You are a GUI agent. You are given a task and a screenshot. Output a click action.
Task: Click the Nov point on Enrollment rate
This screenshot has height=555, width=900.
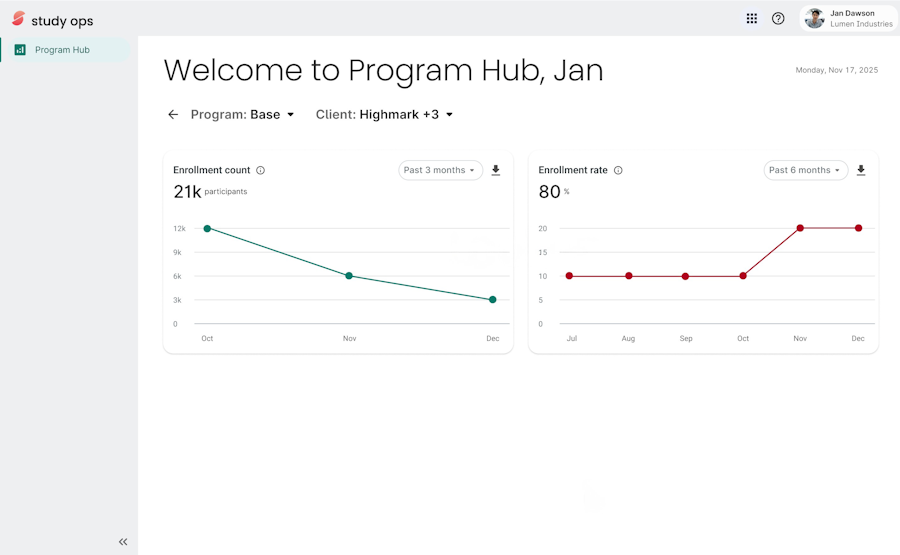point(800,228)
